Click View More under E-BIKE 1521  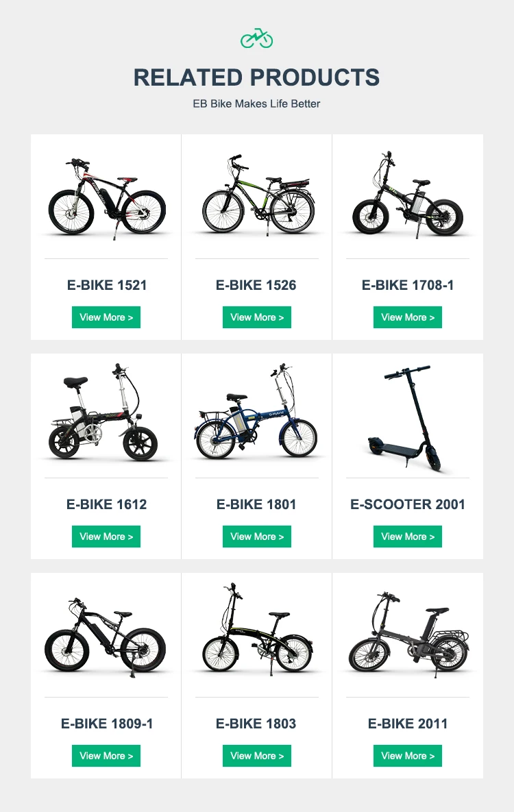click(106, 317)
